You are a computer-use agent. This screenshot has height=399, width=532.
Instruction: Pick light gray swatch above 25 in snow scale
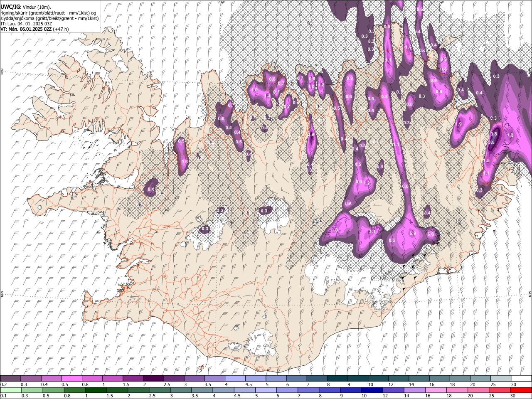(501, 378)
